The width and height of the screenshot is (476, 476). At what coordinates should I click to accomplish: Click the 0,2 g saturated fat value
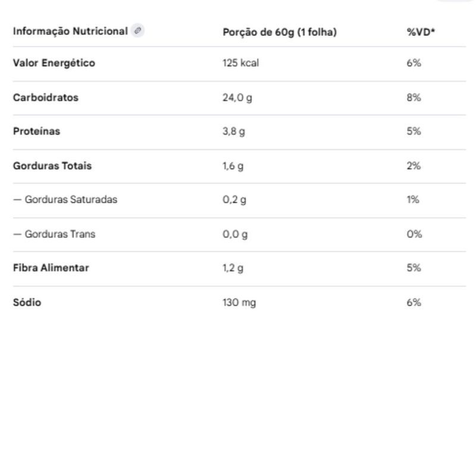[234, 200]
